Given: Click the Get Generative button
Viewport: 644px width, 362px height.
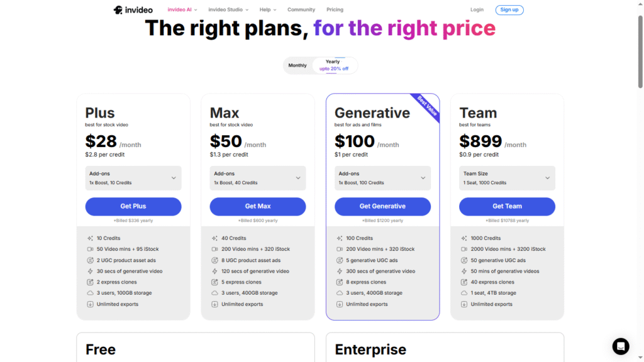Looking at the screenshot, I should 382,206.
